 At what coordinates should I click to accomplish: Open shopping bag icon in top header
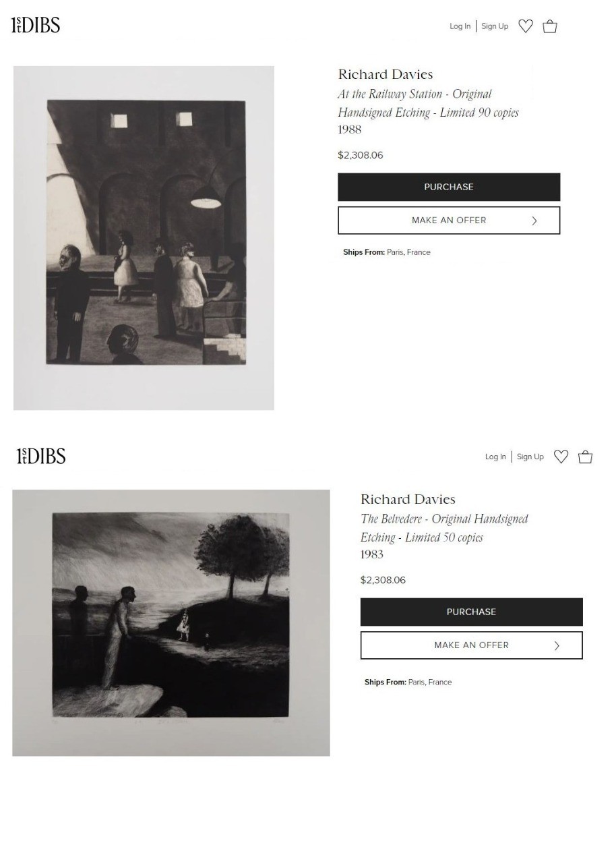tap(550, 26)
